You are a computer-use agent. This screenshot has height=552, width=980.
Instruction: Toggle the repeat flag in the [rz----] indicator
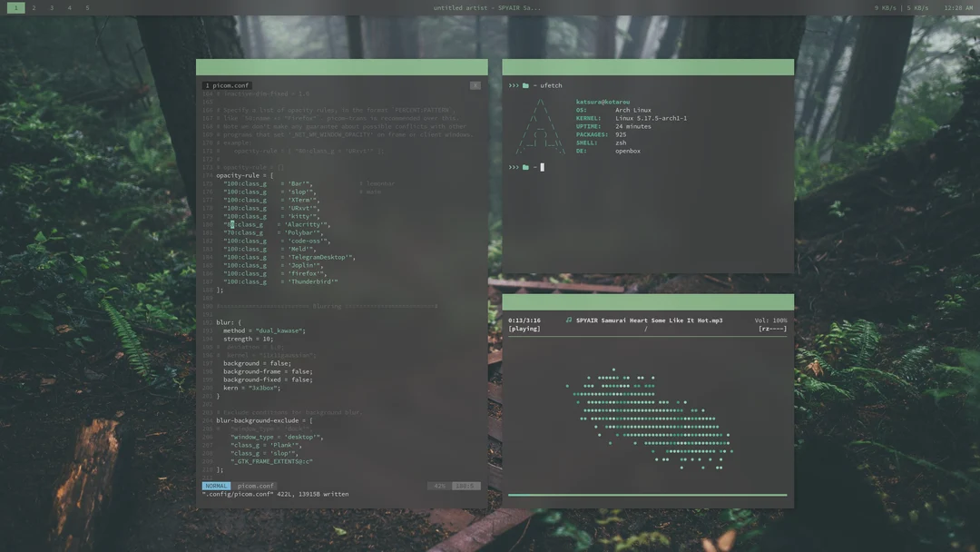pos(765,328)
